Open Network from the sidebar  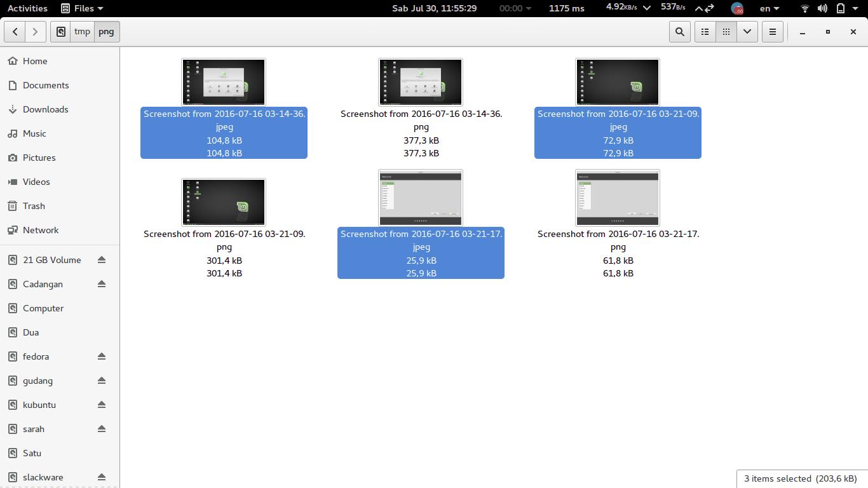[x=41, y=230]
